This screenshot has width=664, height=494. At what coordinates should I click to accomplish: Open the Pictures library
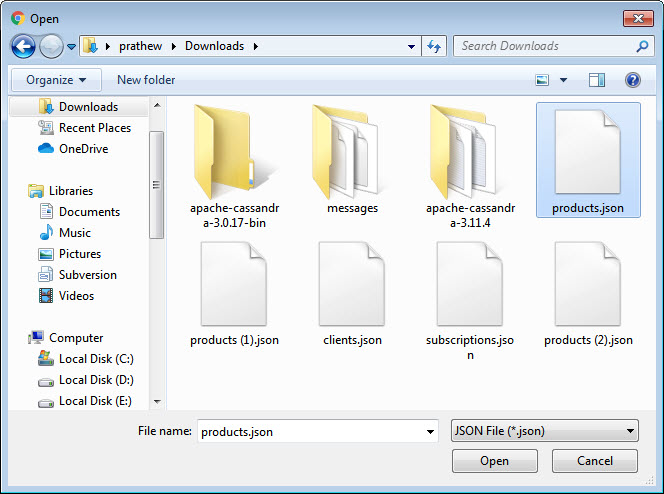tap(69, 254)
